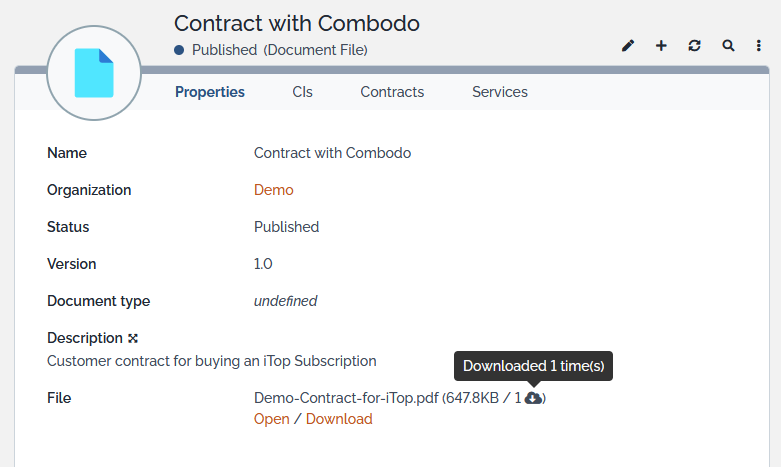Click the pencil edit icon
The width and height of the screenshot is (781, 467).
point(628,46)
